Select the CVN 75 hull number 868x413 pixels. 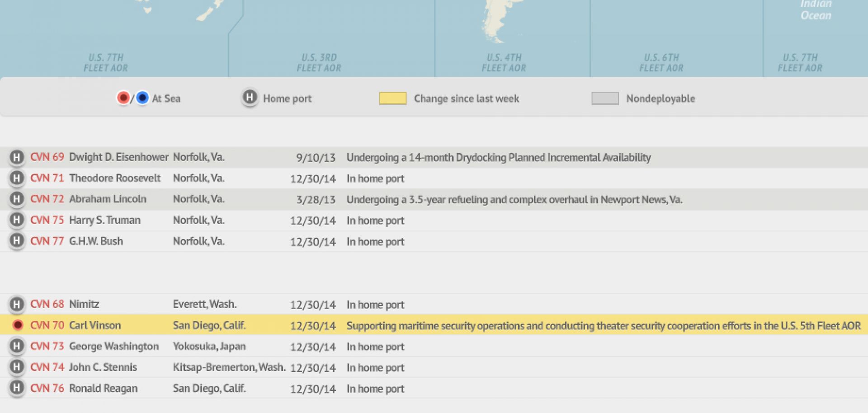pyautogui.click(x=47, y=220)
